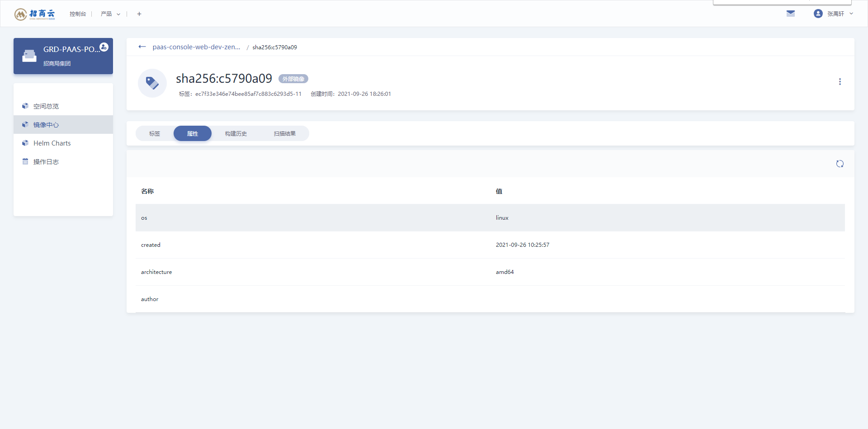868x429 pixels.
Task: Open the three-dot more actions menu
Action: (840, 82)
